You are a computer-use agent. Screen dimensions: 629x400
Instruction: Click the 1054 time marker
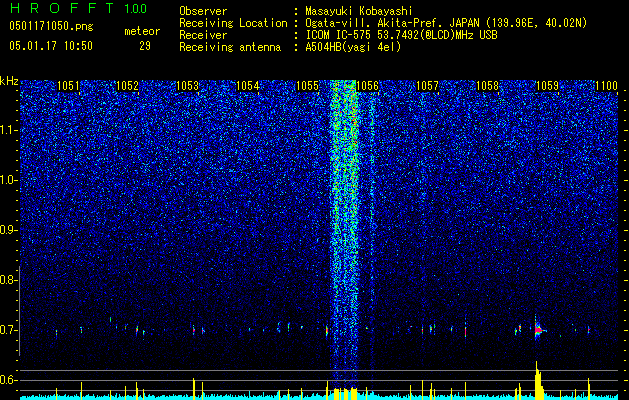[x=248, y=86]
